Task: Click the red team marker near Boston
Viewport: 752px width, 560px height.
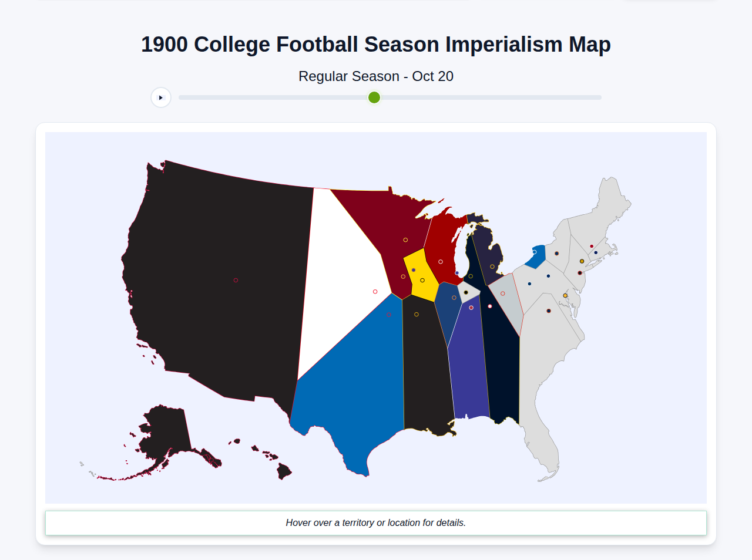Action: tap(592, 246)
